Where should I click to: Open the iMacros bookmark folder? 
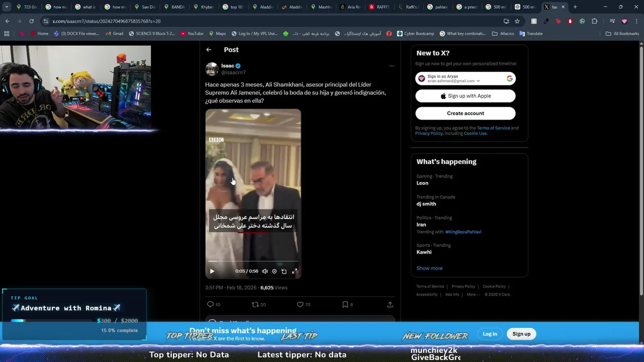[503, 34]
